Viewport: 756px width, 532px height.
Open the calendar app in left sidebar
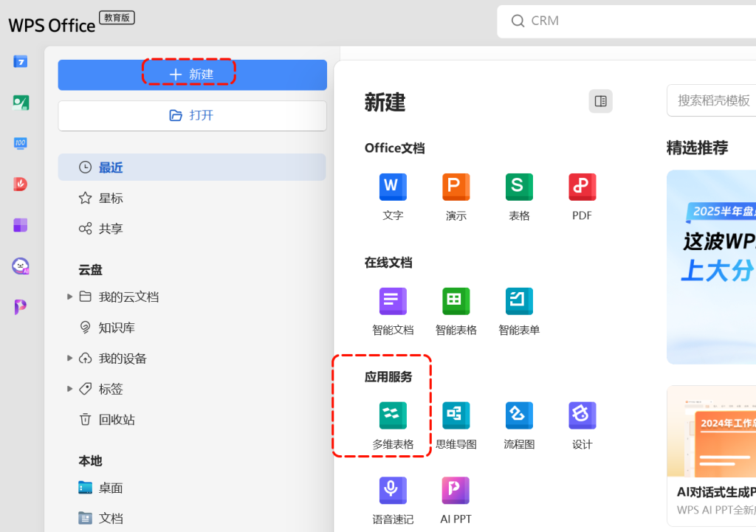point(20,62)
